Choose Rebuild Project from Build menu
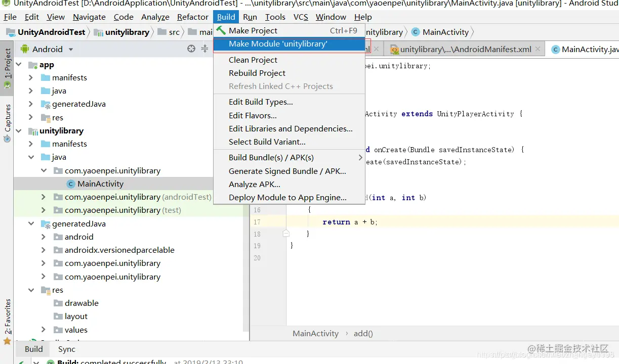The height and width of the screenshot is (364, 619). click(x=257, y=73)
